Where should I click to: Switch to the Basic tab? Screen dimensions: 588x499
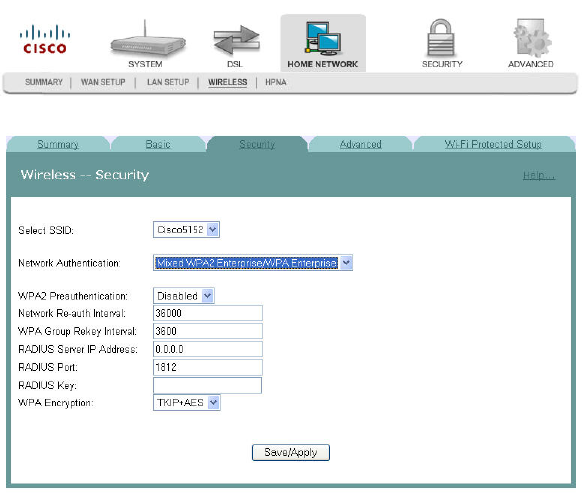[158, 144]
